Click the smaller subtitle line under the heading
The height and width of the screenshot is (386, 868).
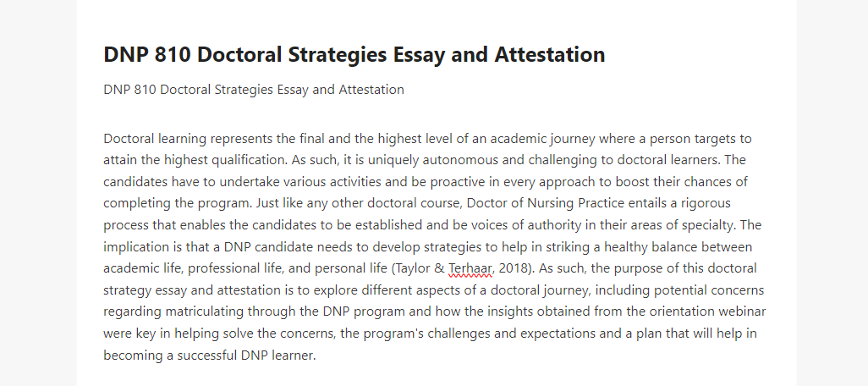pos(254,90)
